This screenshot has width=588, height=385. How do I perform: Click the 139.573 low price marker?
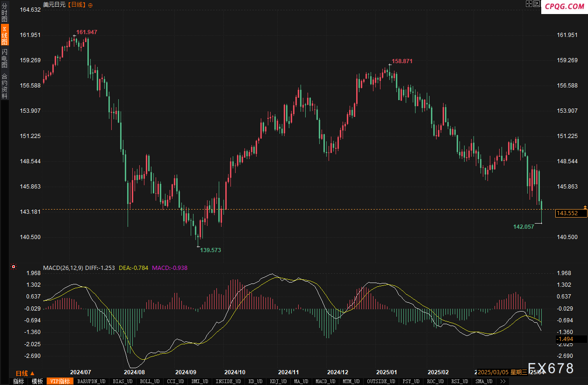[210, 250]
